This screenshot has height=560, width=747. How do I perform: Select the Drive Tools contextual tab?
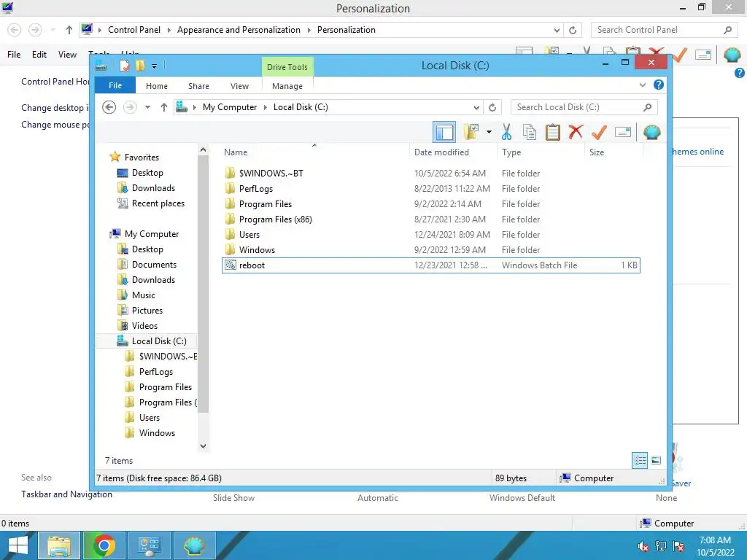pos(287,66)
